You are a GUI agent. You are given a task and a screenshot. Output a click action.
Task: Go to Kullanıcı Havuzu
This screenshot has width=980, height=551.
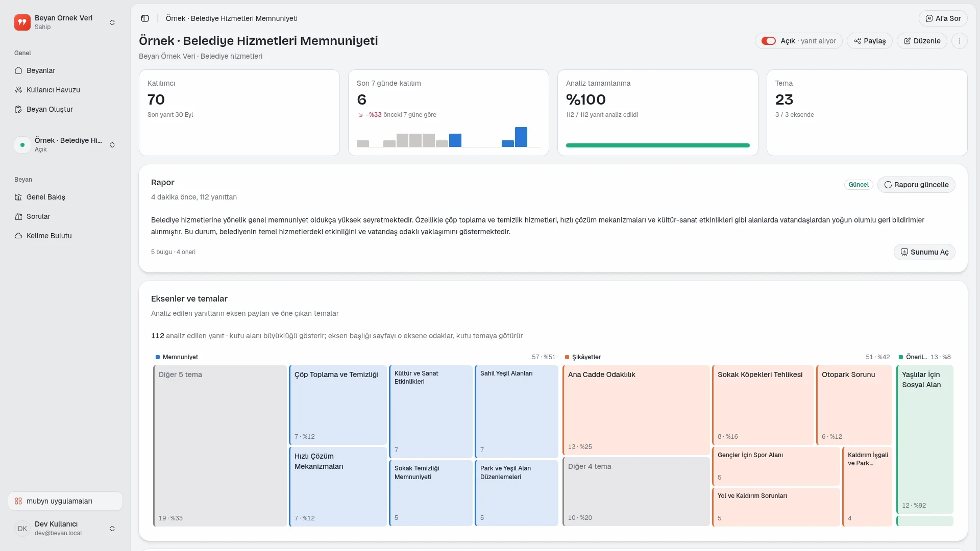(x=65, y=90)
